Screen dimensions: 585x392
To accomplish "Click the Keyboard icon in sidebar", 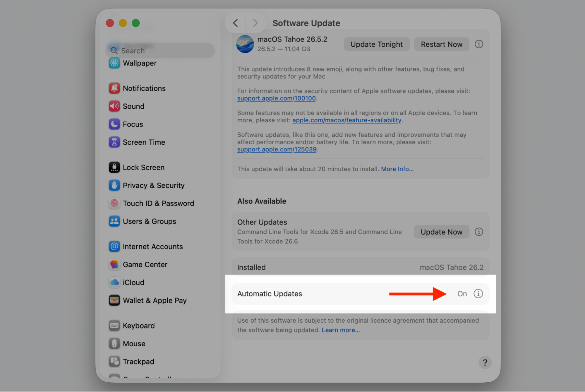I will (x=114, y=326).
